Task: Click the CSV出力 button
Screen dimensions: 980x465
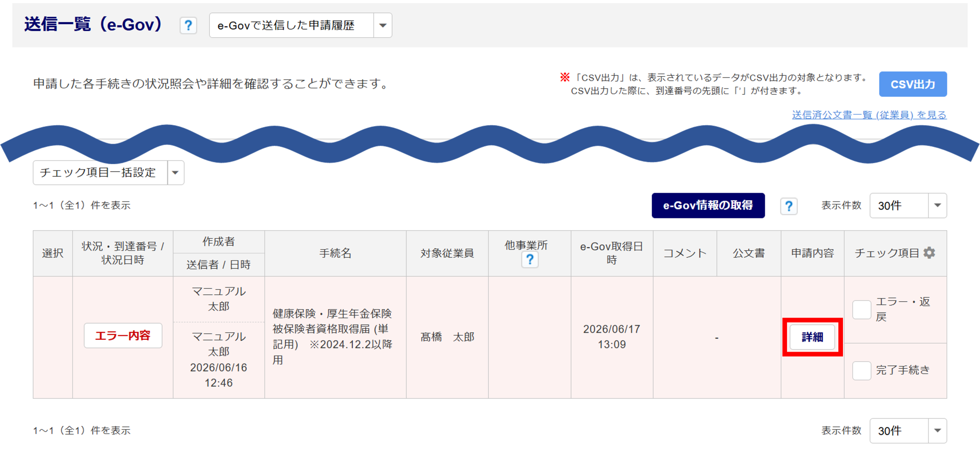Action: [912, 84]
